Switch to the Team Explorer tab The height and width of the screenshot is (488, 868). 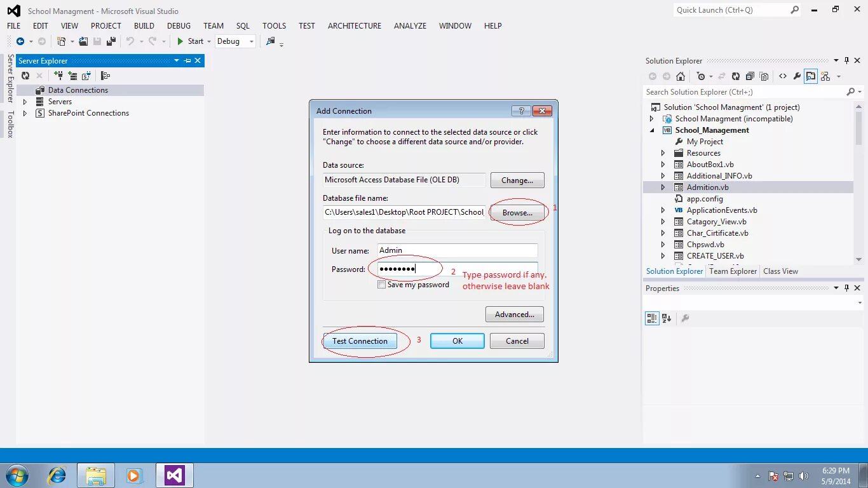coord(733,271)
